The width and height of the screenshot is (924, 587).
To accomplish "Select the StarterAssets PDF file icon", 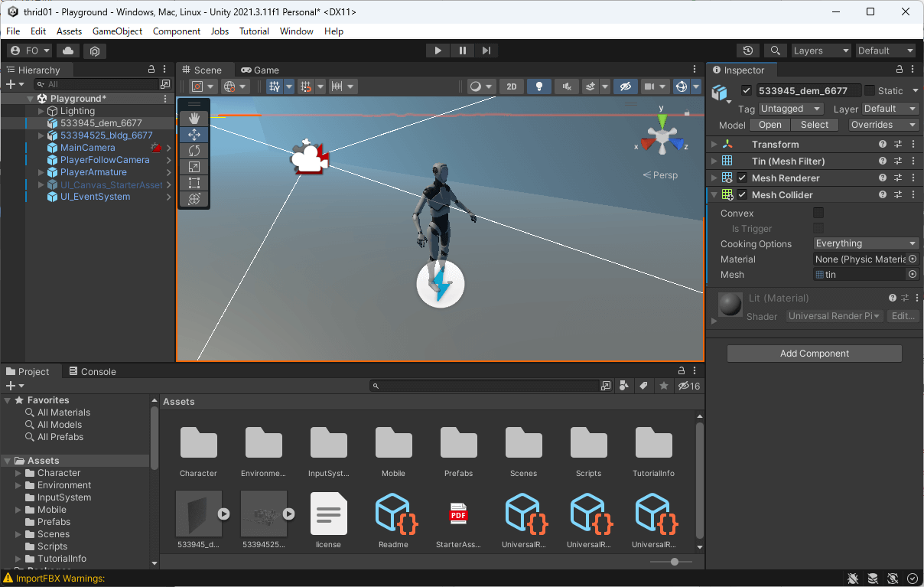I will (x=459, y=513).
